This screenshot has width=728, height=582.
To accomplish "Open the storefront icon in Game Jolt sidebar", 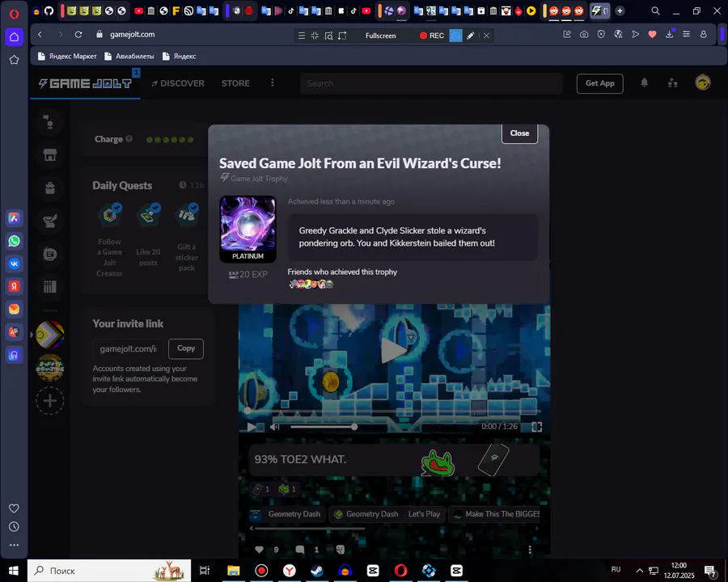I will tap(50, 154).
